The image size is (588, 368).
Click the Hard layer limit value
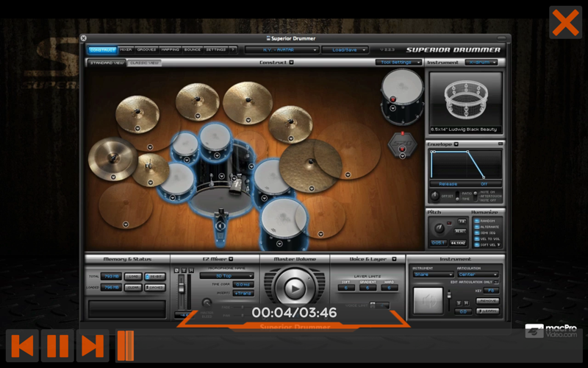390,288
